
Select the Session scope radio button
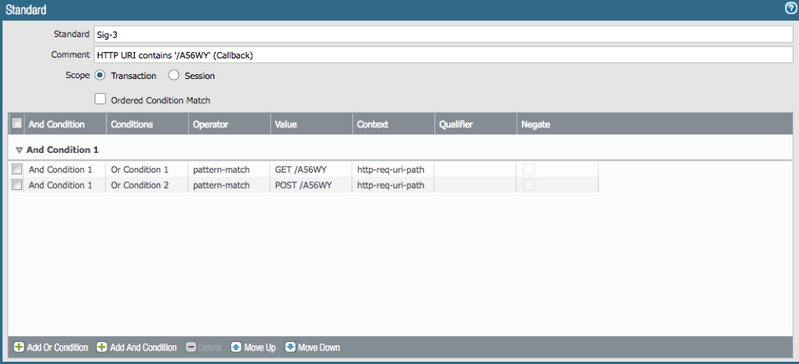174,75
